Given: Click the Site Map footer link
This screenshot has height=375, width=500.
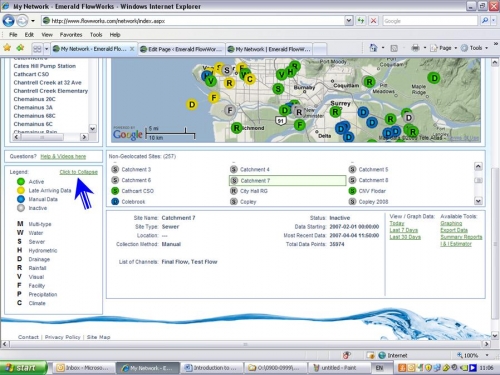Looking at the screenshot, I should (98, 337).
